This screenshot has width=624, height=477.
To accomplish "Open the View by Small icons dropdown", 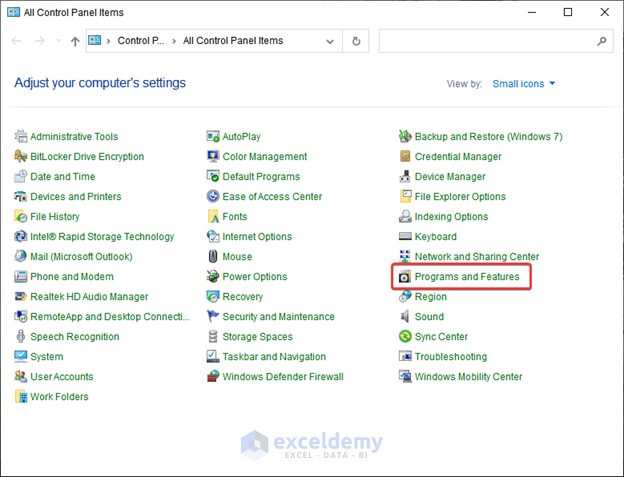I will 524,84.
